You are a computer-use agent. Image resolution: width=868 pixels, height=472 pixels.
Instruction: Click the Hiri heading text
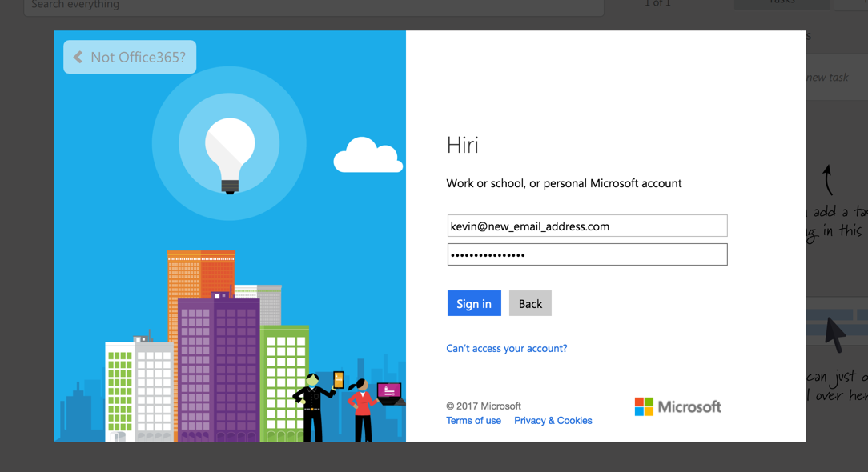coord(462,145)
